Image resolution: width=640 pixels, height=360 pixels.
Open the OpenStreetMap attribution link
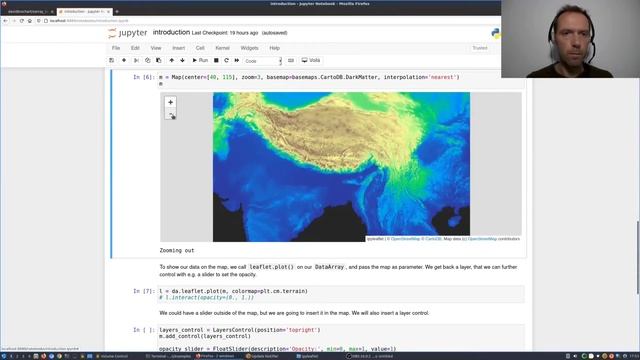(x=405, y=239)
